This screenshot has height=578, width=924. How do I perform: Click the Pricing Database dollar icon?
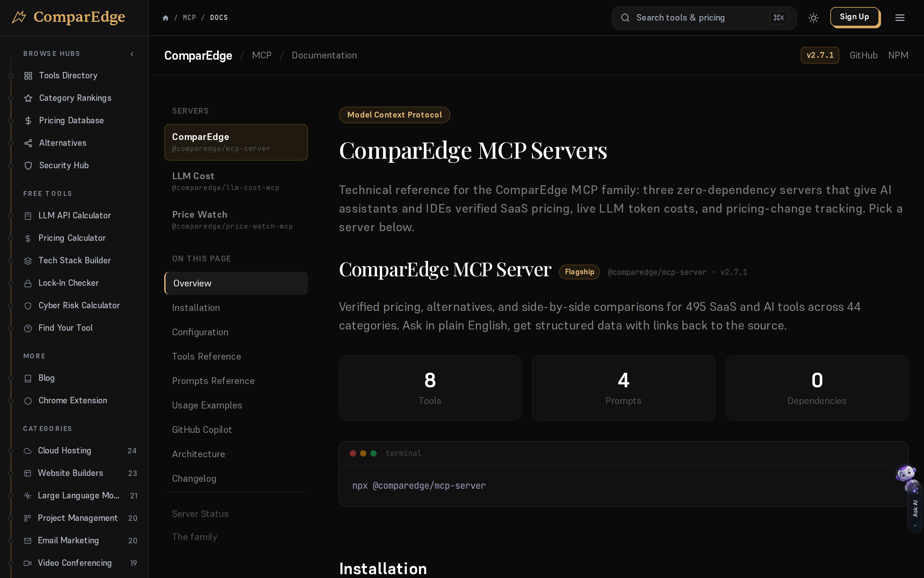[28, 121]
